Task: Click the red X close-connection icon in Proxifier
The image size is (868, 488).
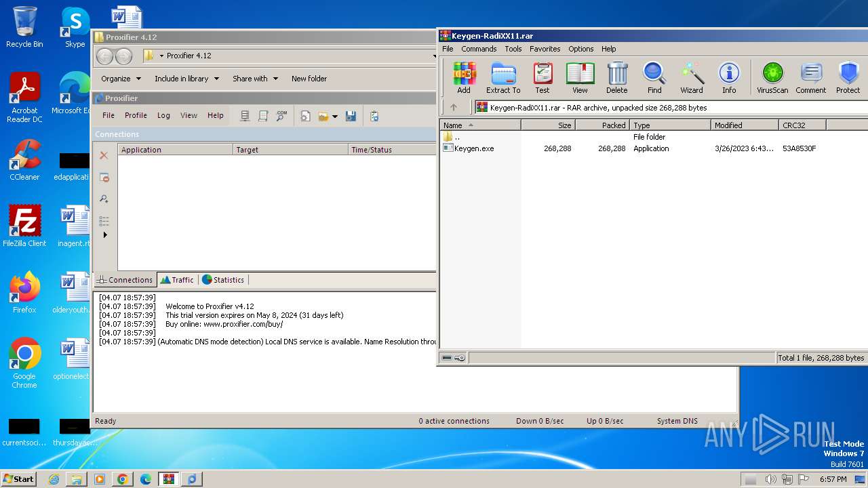Action: (104, 155)
